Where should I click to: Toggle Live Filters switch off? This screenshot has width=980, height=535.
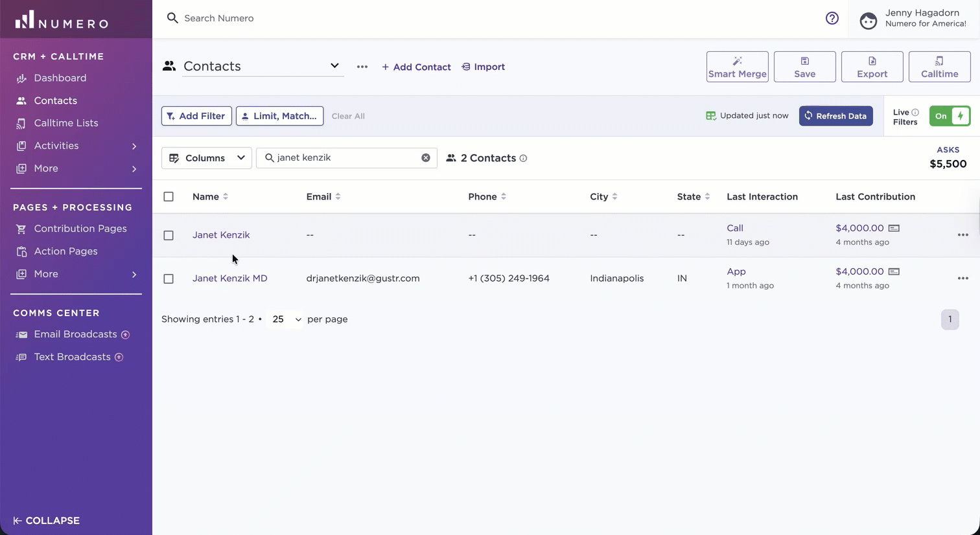[x=950, y=116]
